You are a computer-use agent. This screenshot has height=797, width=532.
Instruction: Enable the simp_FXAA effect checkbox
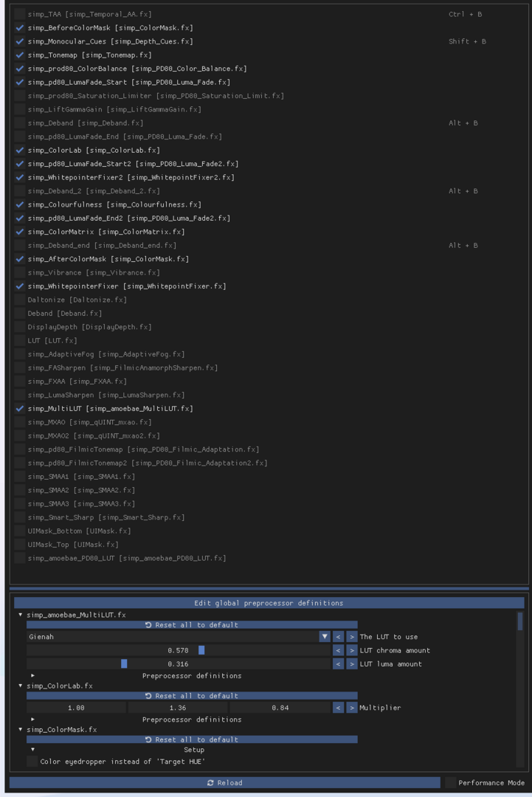pos(20,382)
